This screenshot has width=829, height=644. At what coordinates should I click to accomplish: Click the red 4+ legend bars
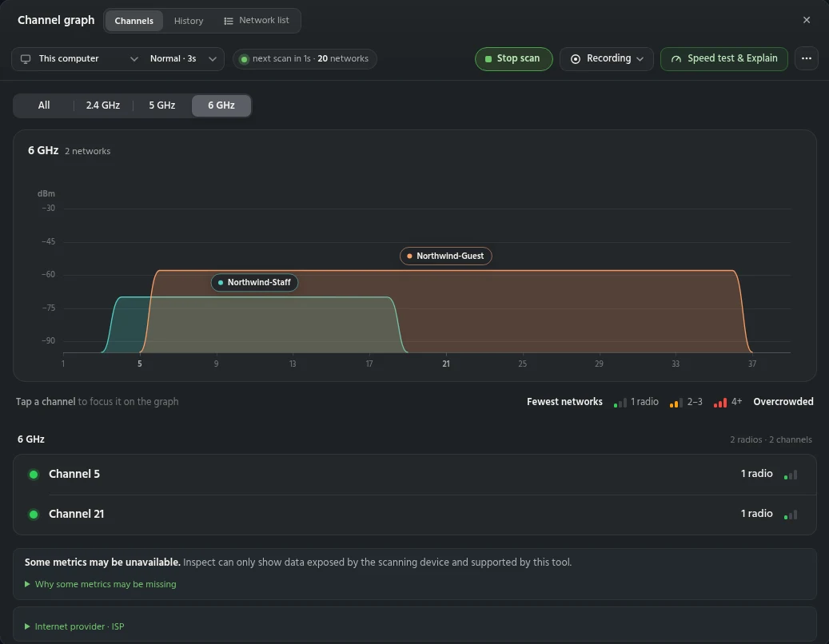coord(720,403)
